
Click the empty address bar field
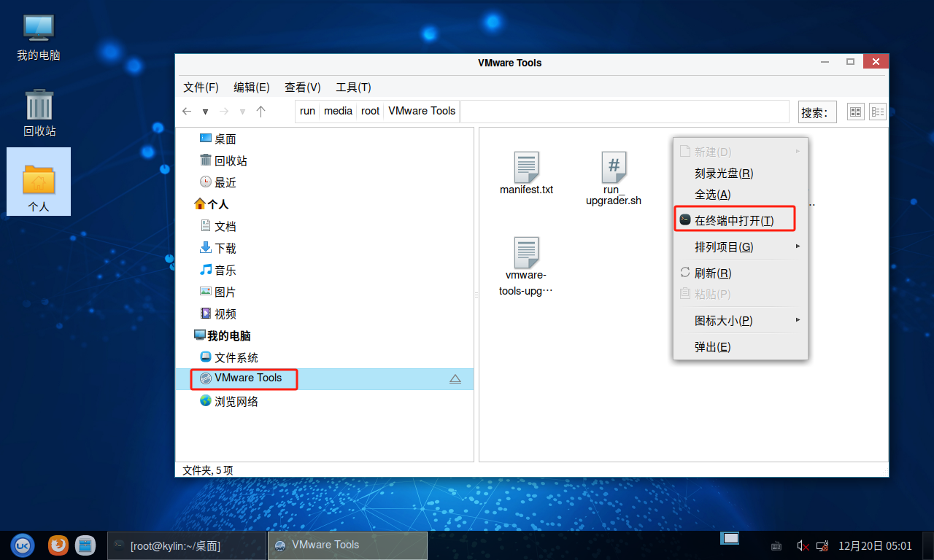pyautogui.click(x=624, y=112)
